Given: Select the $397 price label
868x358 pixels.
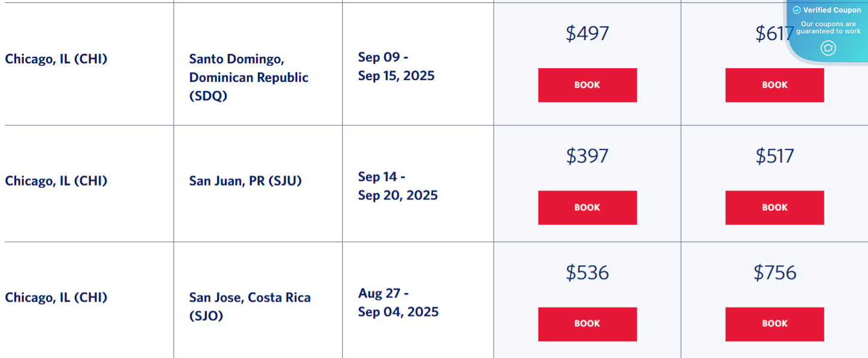Looking at the screenshot, I should pyautogui.click(x=587, y=156).
